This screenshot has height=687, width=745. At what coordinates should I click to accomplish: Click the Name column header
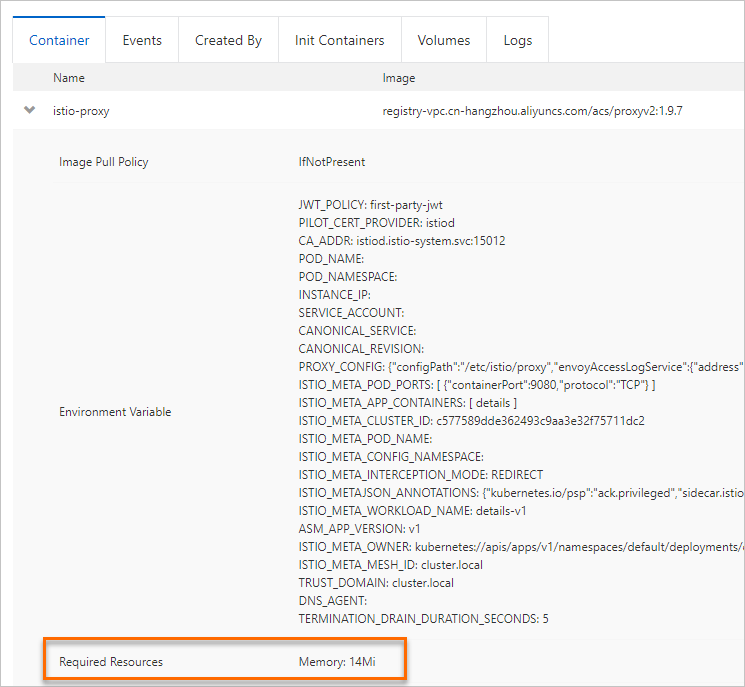tap(69, 78)
